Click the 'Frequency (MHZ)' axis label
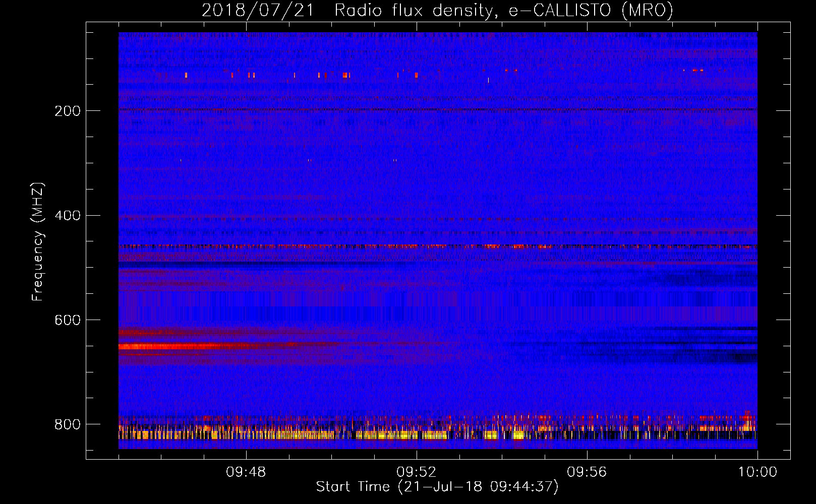Viewport: 816px width, 504px height. (x=38, y=241)
